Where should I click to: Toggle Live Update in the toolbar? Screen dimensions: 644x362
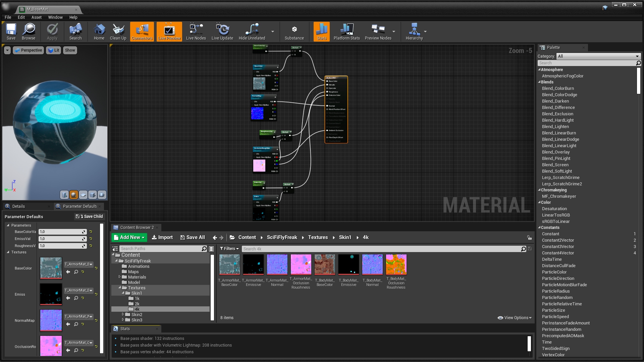pos(222,32)
